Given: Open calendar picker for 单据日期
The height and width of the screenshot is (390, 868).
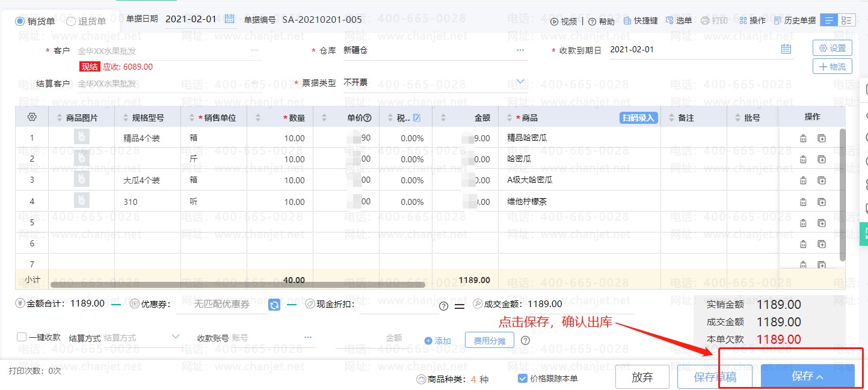Looking at the screenshot, I should 229,19.
